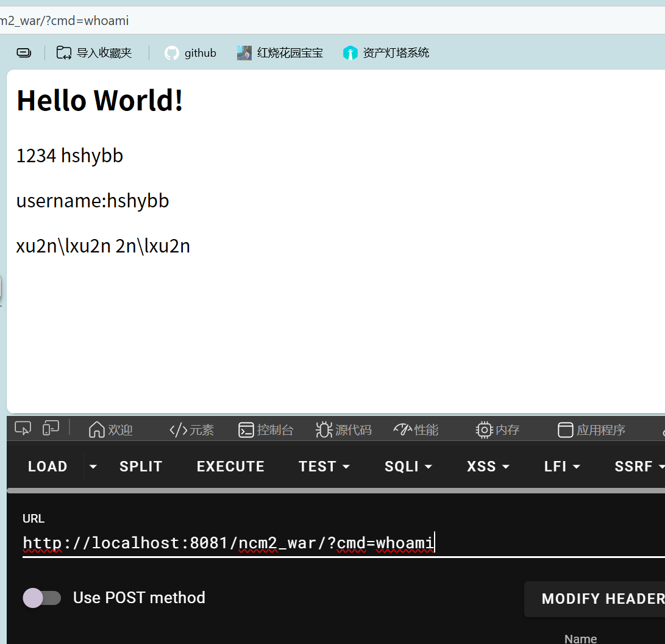Click the leftmost icon on the favorites bar
This screenshot has height=644, width=665.
coord(24,53)
